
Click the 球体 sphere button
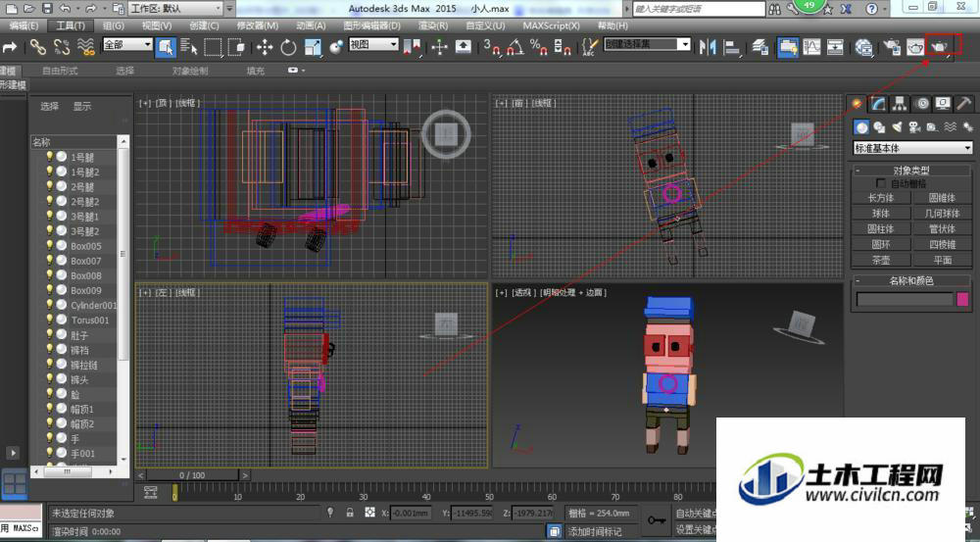pos(881,214)
